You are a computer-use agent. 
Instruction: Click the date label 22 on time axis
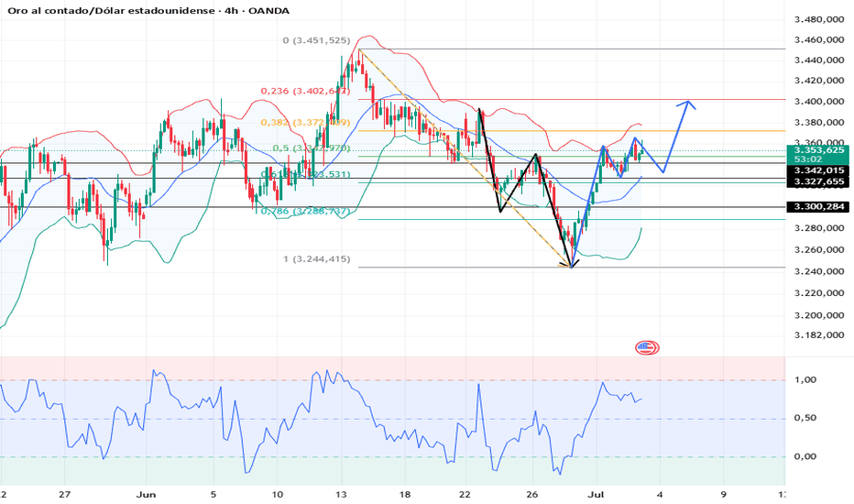click(x=465, y=495)
